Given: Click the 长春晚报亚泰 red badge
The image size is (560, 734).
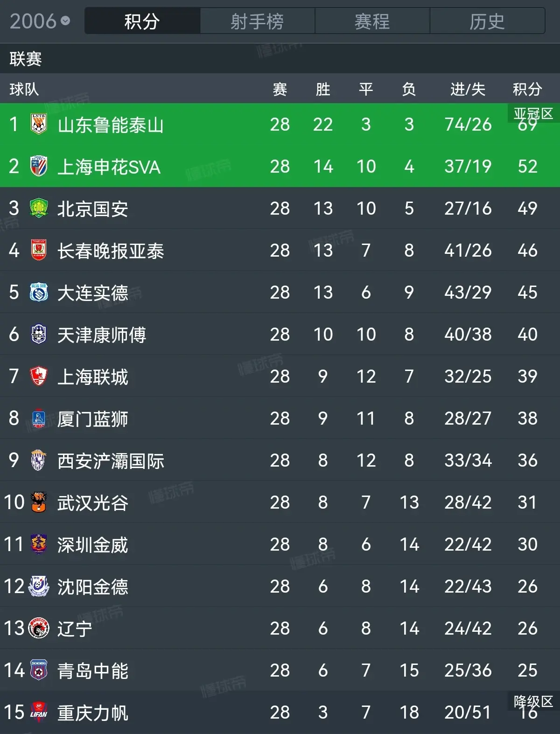Looking at the screenshot, I should [x=39, y=250].
